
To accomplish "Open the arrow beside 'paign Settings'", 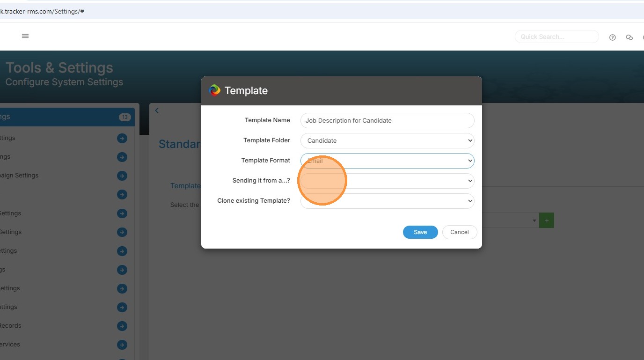I will click(122, 176).
